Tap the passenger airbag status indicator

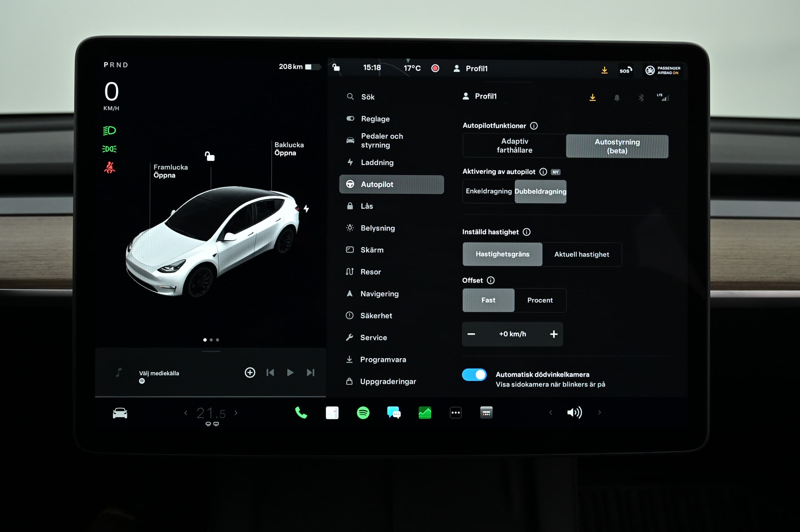[662, 70]
